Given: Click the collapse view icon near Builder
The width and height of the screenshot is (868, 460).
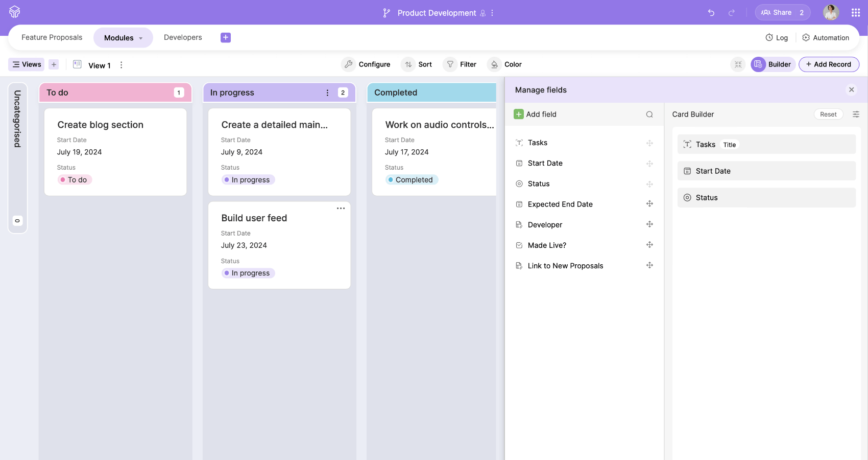Looking at the screenshot, I should tap(738, 64).
